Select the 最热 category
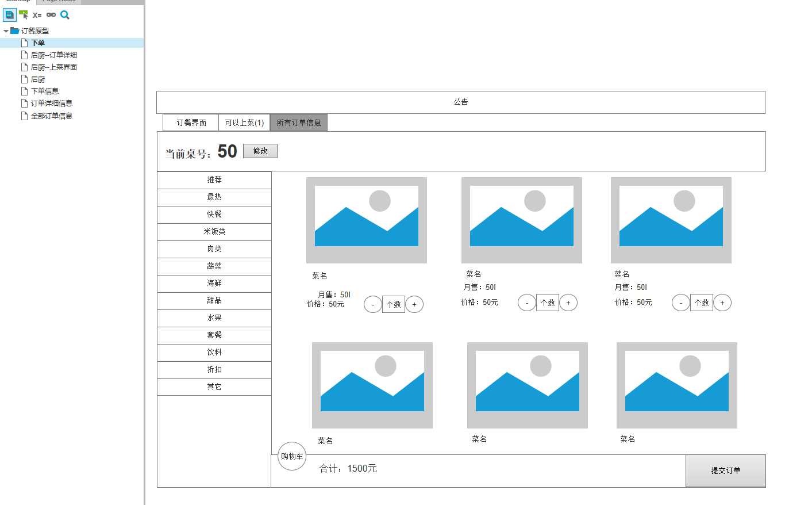The width and height of the screenshot is (812, 505). point(214,197)
